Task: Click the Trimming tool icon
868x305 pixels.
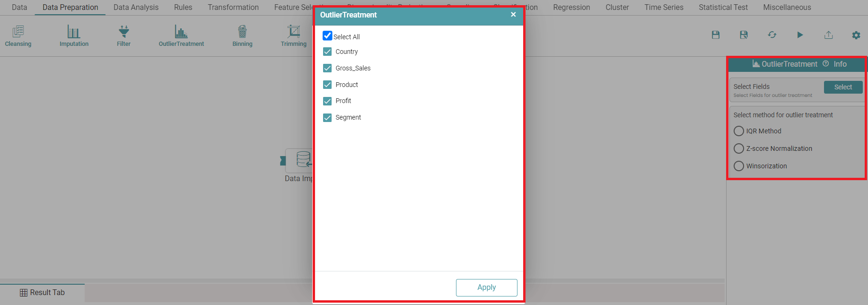Action: [x=294, y=32]
